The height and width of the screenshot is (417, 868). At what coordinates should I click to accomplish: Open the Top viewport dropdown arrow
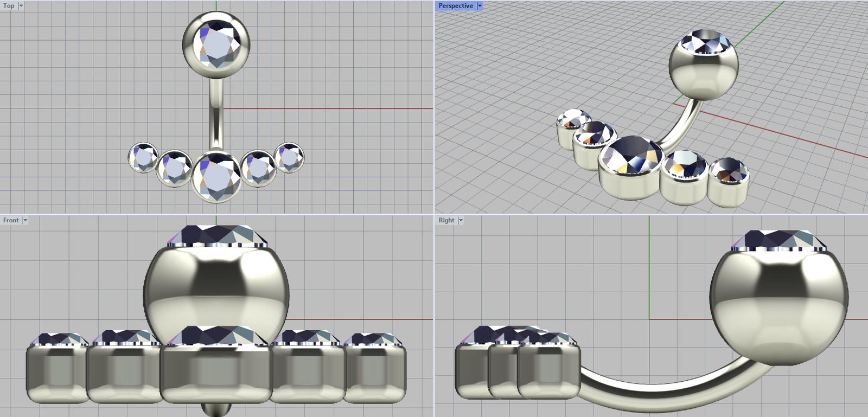21,6
